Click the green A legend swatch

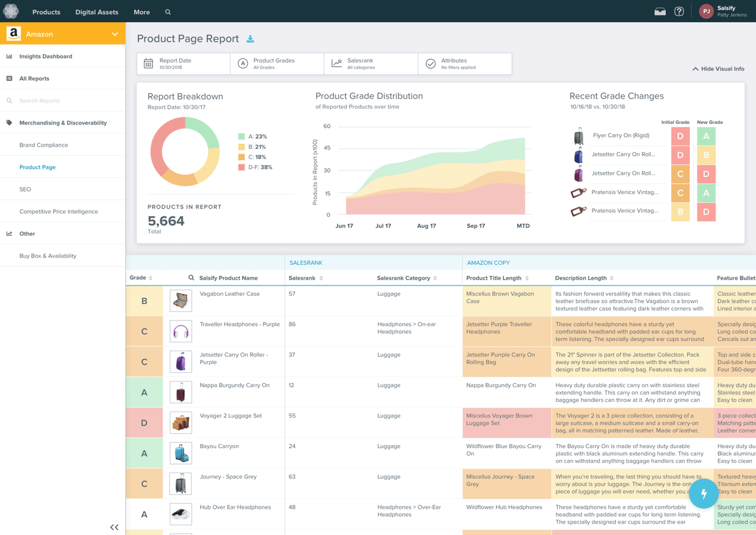pos(242,136)
